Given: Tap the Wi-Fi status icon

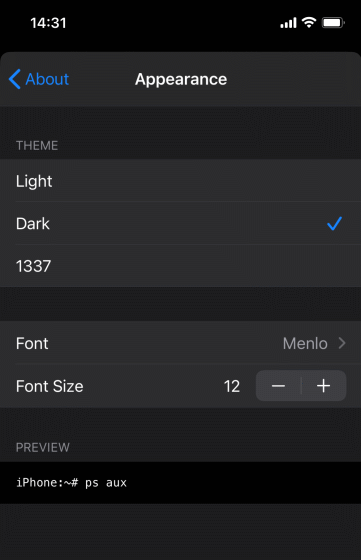Looking at the screenshot, I should point(309,22).
